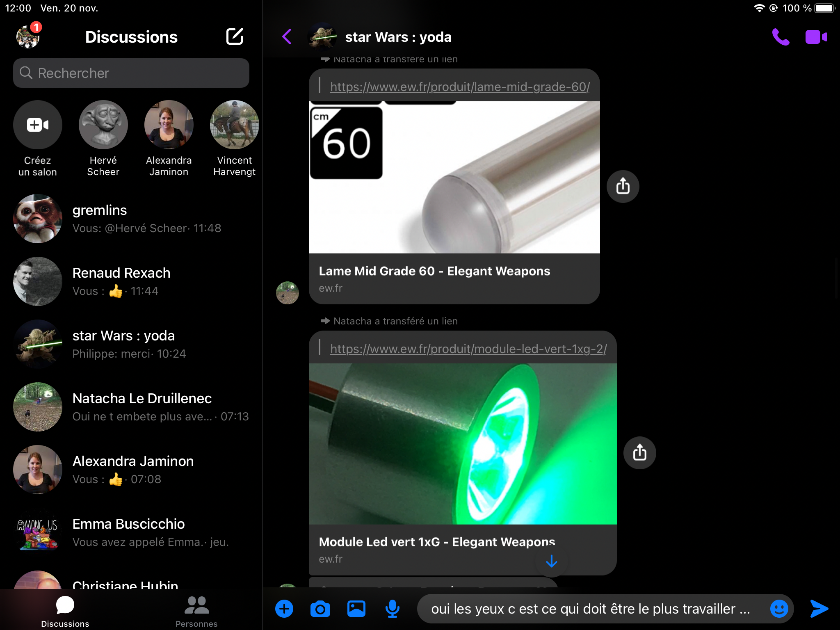Viewport: 840px width, 630px height.
Task: Send the typed message
Action: tap(819, 609)
